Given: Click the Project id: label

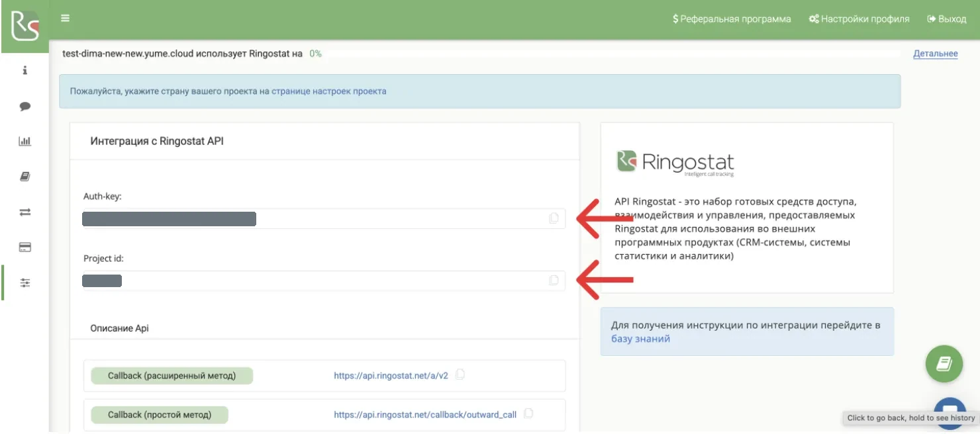Looking at the screenshot, I should 103,259.
